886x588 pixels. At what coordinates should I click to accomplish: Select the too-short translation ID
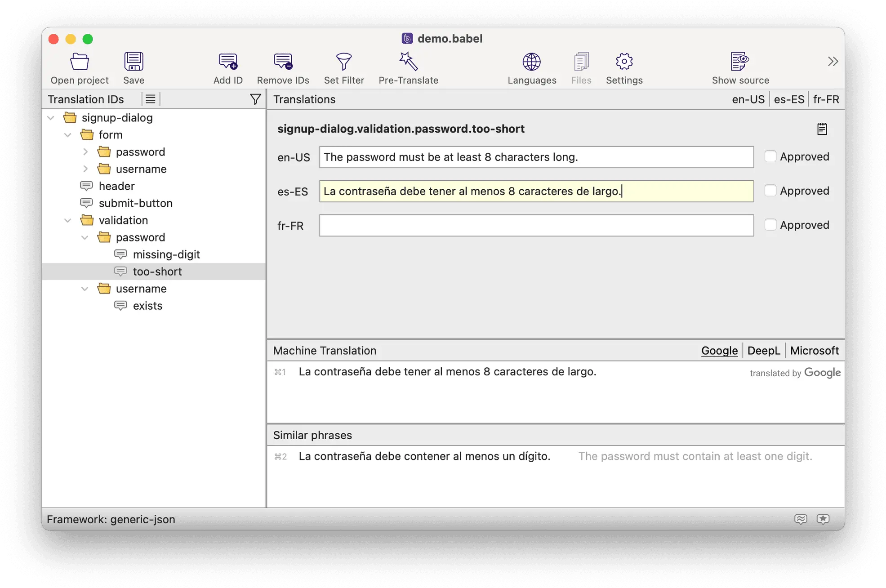157,272
